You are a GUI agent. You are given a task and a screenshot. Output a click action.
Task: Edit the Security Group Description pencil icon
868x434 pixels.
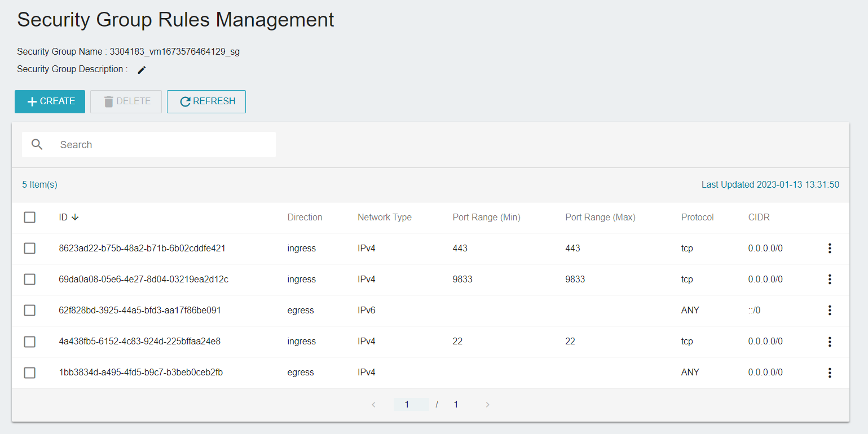click(142, 70)
